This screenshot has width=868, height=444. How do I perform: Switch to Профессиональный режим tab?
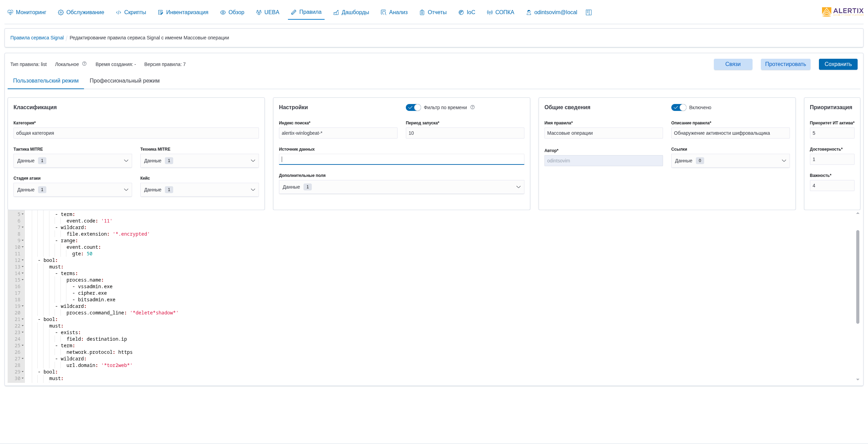point(124,81)
